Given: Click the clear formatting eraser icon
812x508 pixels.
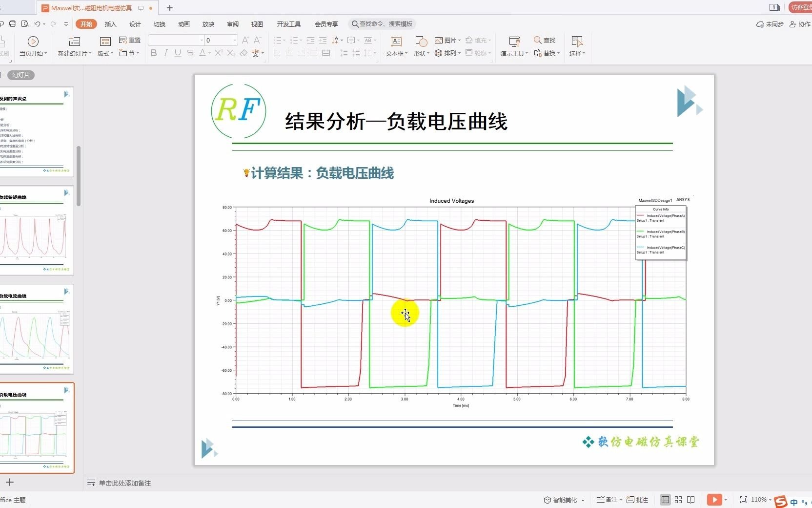Looking at the screenshot, I should click(244, 53).
